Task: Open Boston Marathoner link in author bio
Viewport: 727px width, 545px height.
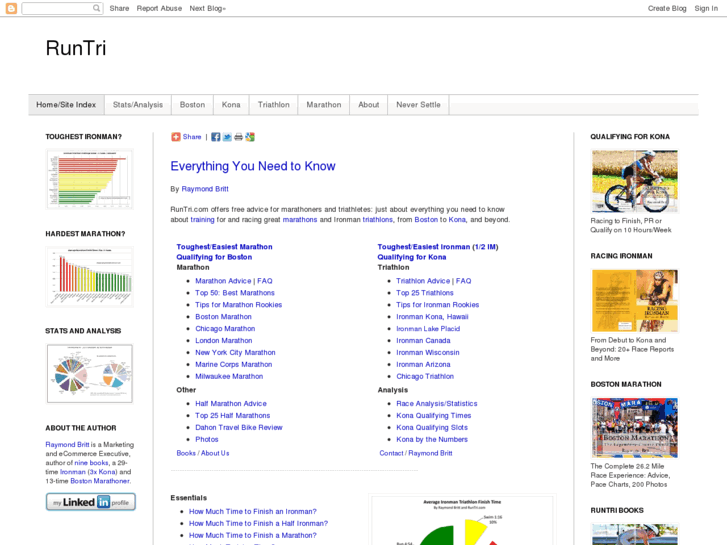Action: [x=100, y=481]
